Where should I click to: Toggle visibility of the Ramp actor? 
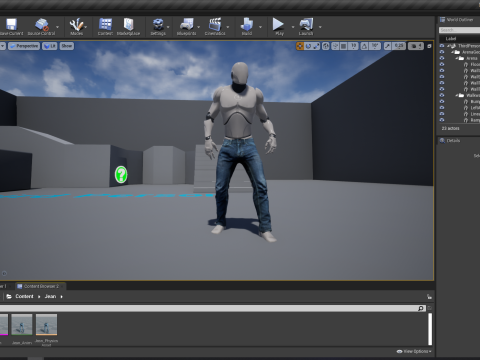pos(442,120)
